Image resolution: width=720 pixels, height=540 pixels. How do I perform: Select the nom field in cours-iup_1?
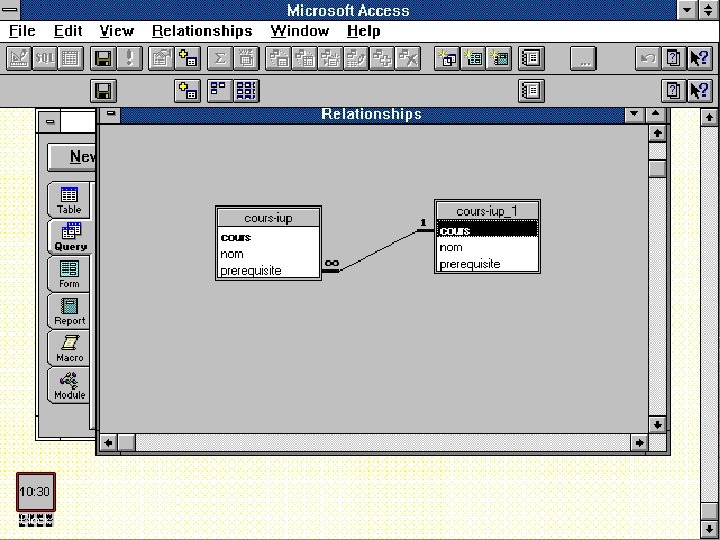(487, 247)
